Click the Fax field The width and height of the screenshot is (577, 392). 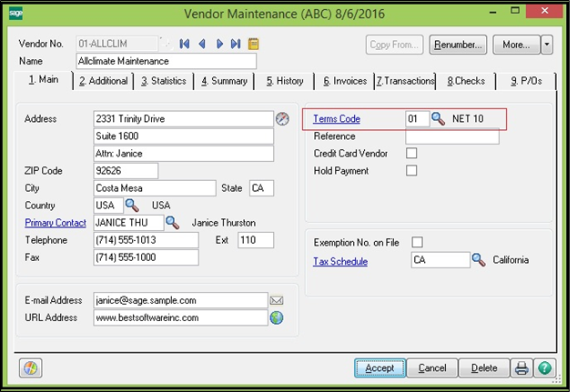click(x=147, y=257)
